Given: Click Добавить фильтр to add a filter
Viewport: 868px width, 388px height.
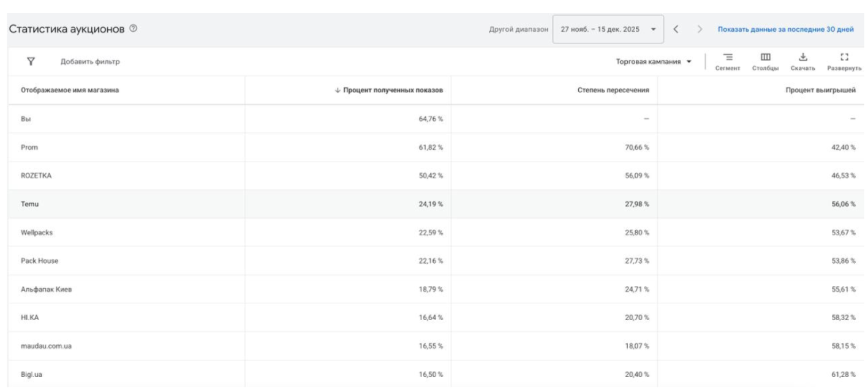Looking at the screenshot, I should 90,62.
